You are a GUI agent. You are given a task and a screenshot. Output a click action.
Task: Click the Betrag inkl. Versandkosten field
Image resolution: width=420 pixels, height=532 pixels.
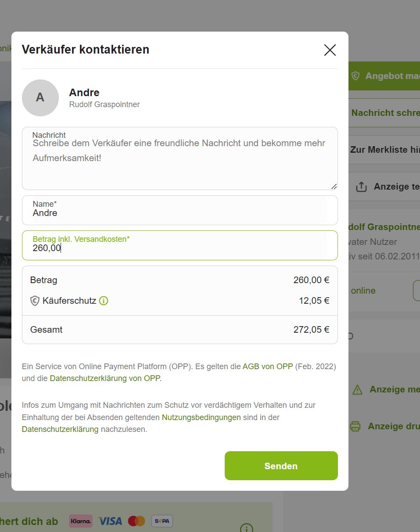[179, 248]
